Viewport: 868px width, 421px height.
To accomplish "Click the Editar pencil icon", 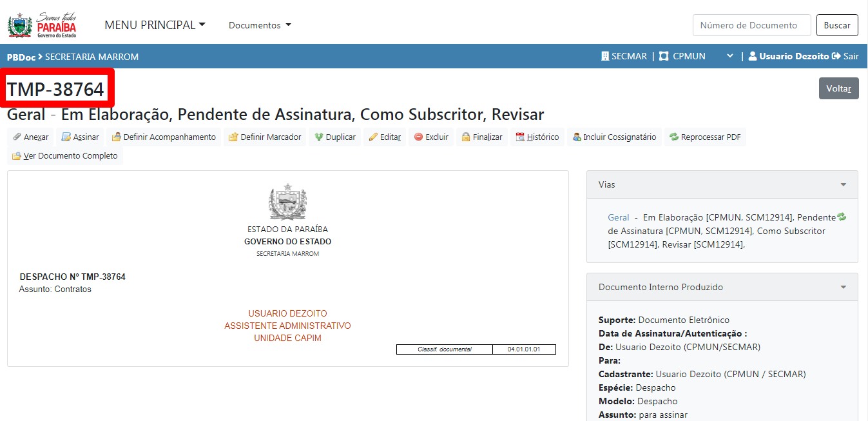I will 373,137.
